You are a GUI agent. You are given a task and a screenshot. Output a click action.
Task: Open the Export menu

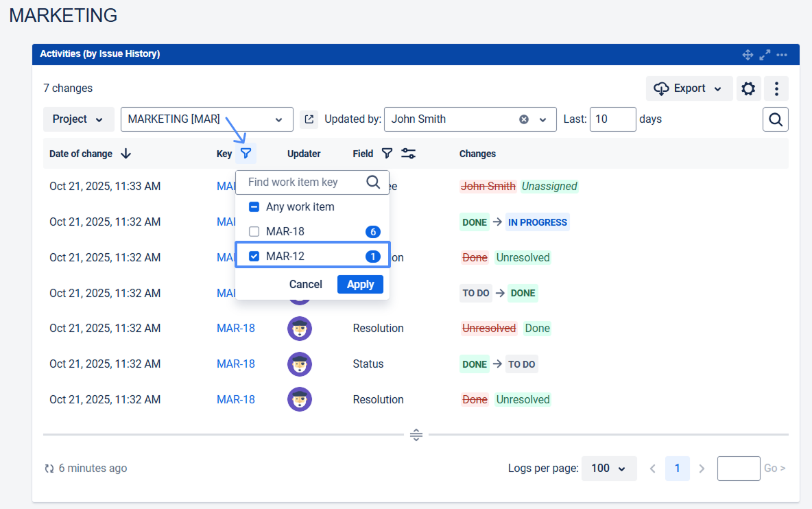[689, 88]
